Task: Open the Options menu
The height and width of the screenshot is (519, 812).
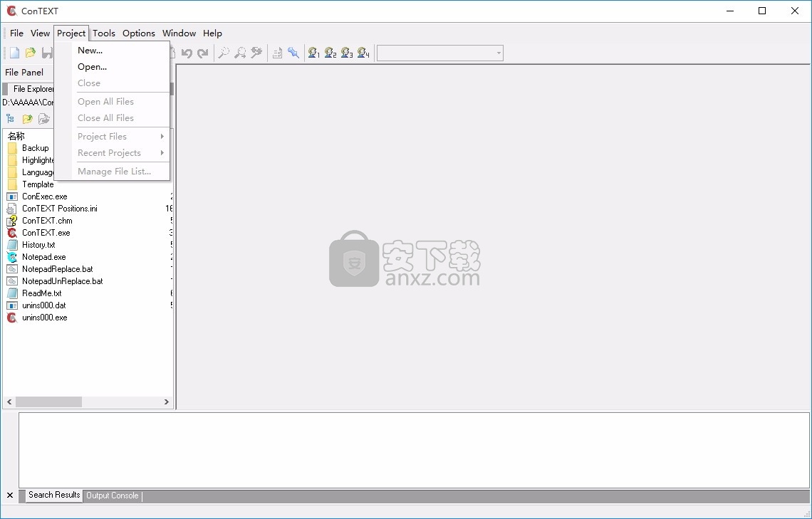Action: pos(139,33)
